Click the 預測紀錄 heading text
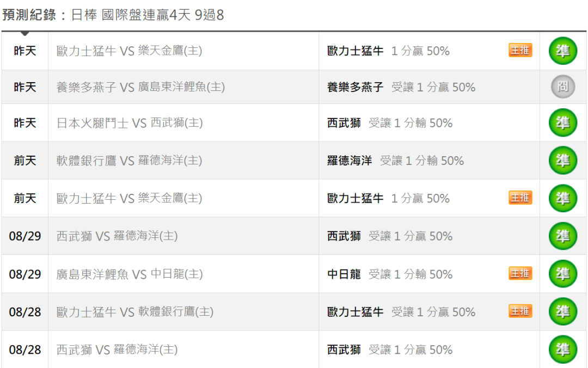This screenshot has width=588, height=368. (29, 15)
